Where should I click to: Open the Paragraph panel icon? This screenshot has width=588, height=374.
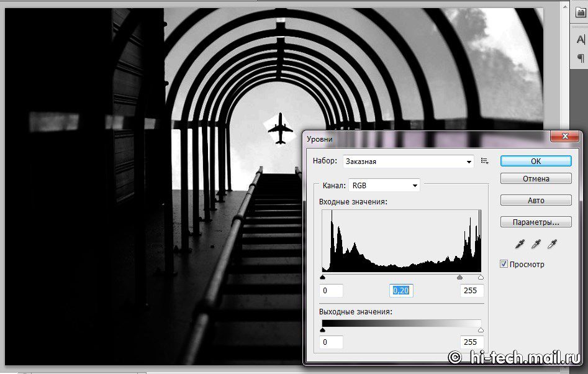click(580, 58)
